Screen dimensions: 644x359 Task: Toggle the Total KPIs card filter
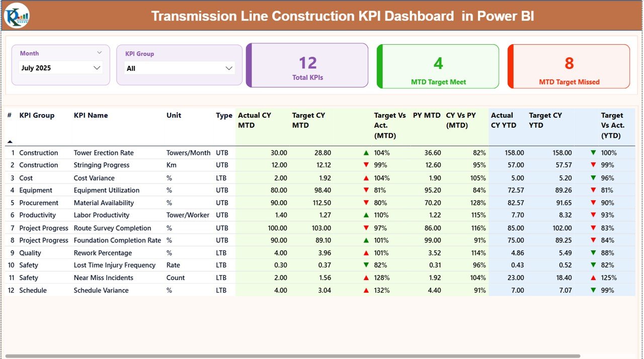307,66
